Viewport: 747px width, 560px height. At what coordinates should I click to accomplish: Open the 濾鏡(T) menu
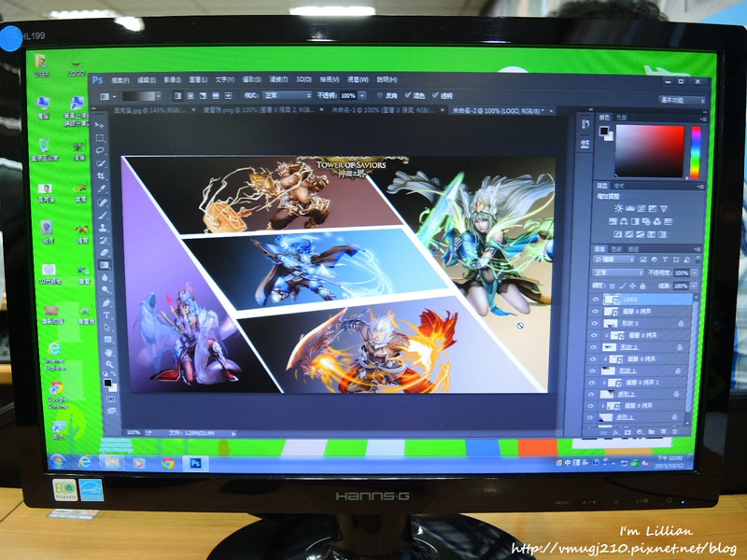[x=278, y=79]
